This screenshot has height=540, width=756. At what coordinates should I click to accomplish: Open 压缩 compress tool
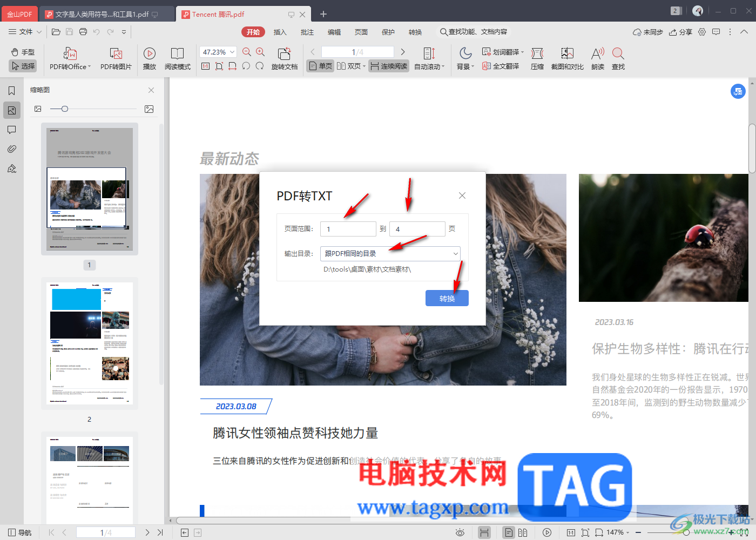coord(537,58)
